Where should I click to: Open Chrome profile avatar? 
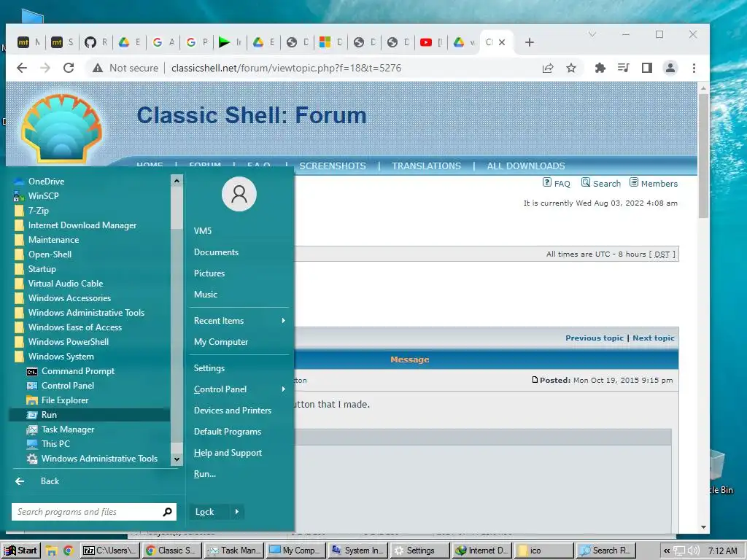(670, 68)
